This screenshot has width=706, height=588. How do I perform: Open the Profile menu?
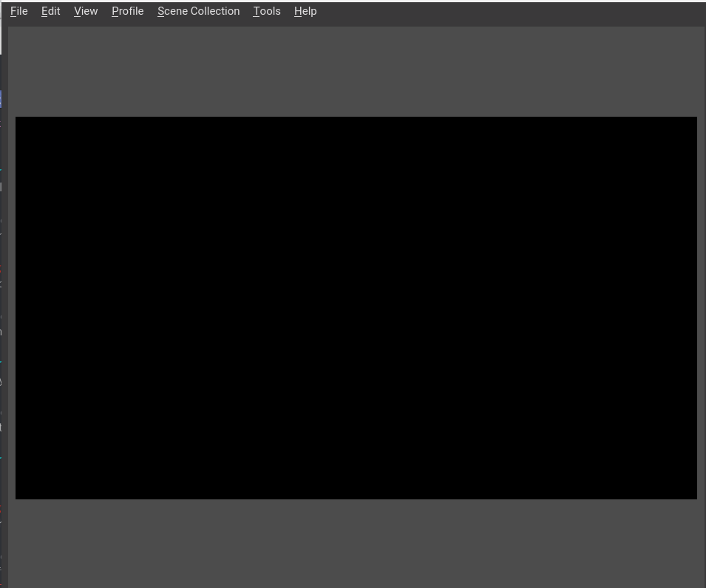click(x=127, y=11)
